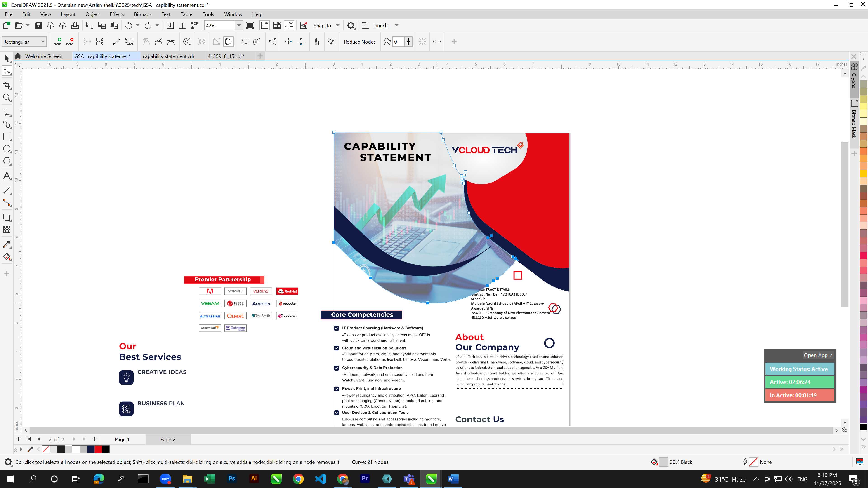Toggle Show Guidelines button
This screenshot has height=488, width=868.
(289, 26)
